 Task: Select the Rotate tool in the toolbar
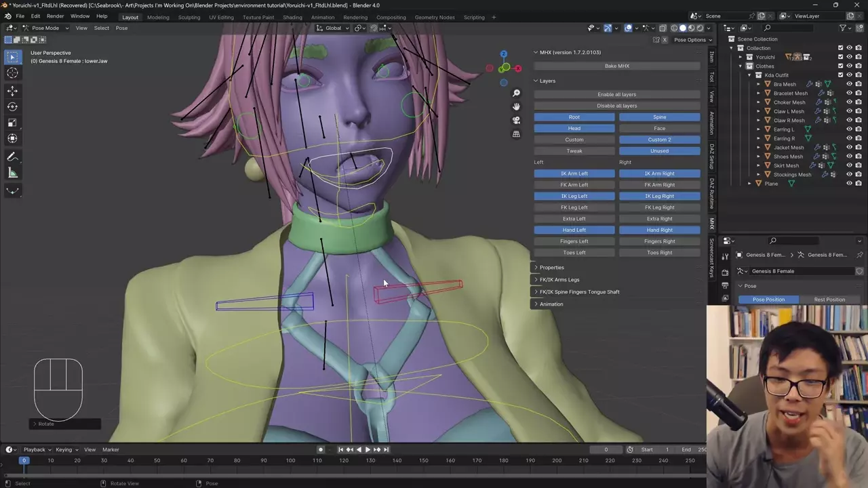pos(12,106)
